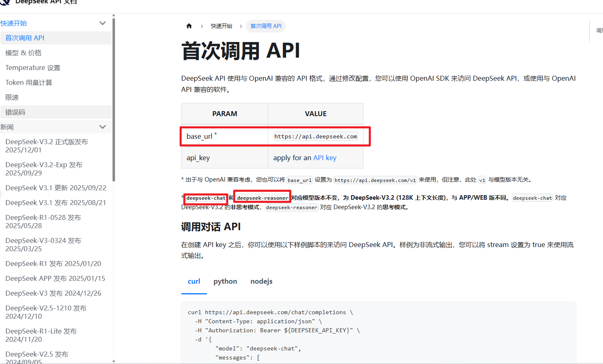603x364 pixels.
Task: Click the DeepSeek logo in header
Action: pyautogui.click(x=5, y=2)
